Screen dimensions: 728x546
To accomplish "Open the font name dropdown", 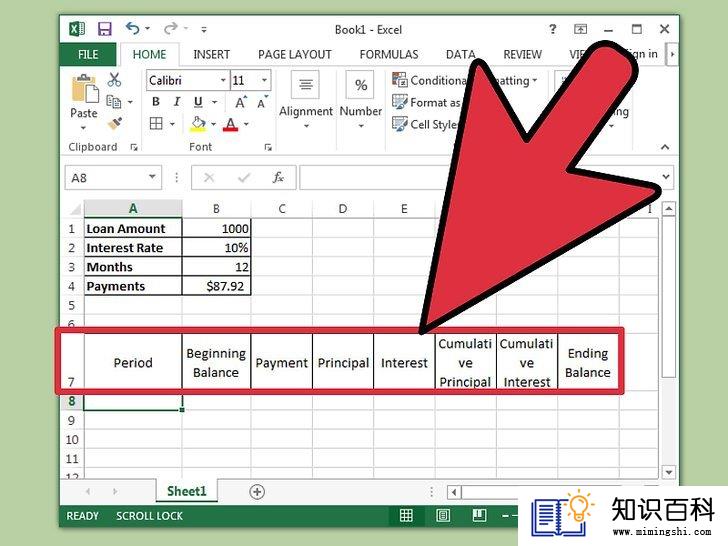I will (x=223, y=80).
